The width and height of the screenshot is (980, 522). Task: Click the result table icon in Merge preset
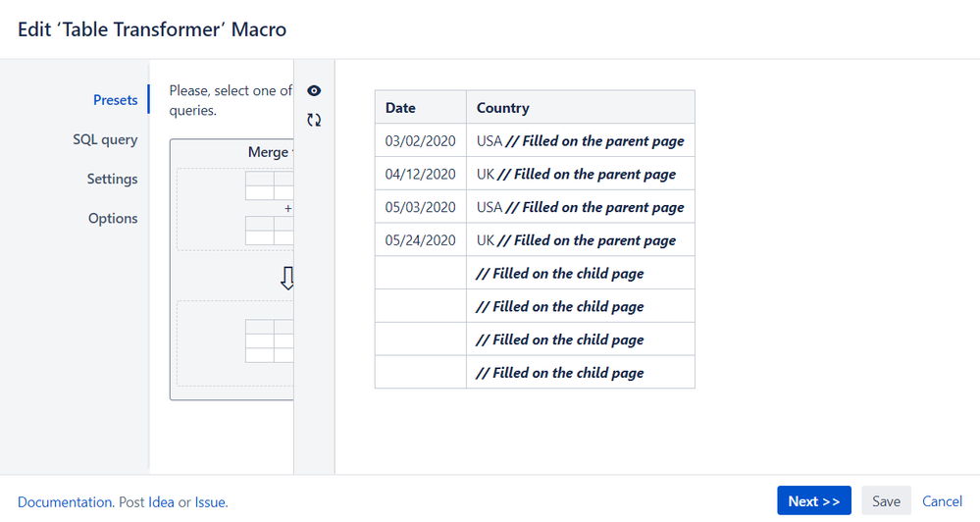tap(270, 341)
